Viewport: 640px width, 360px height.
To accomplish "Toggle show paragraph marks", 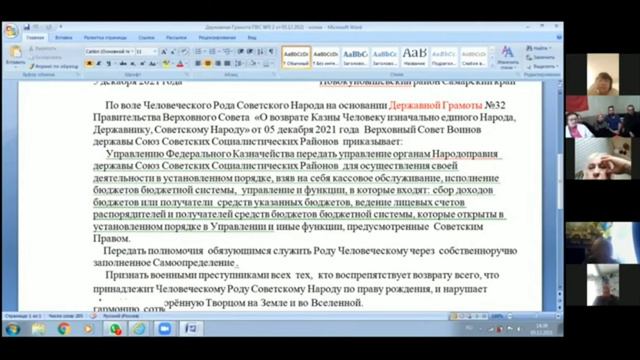I will tap(271, 51).
